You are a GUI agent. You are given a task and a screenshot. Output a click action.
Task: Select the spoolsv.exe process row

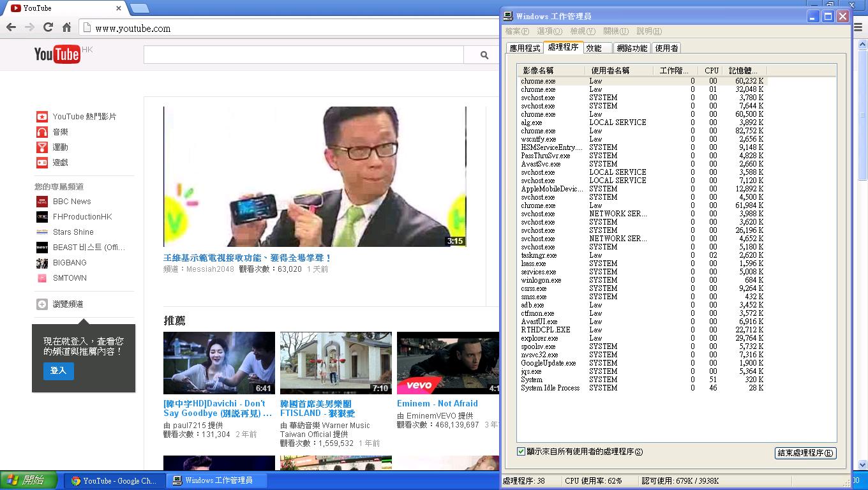tap(641, 346)
